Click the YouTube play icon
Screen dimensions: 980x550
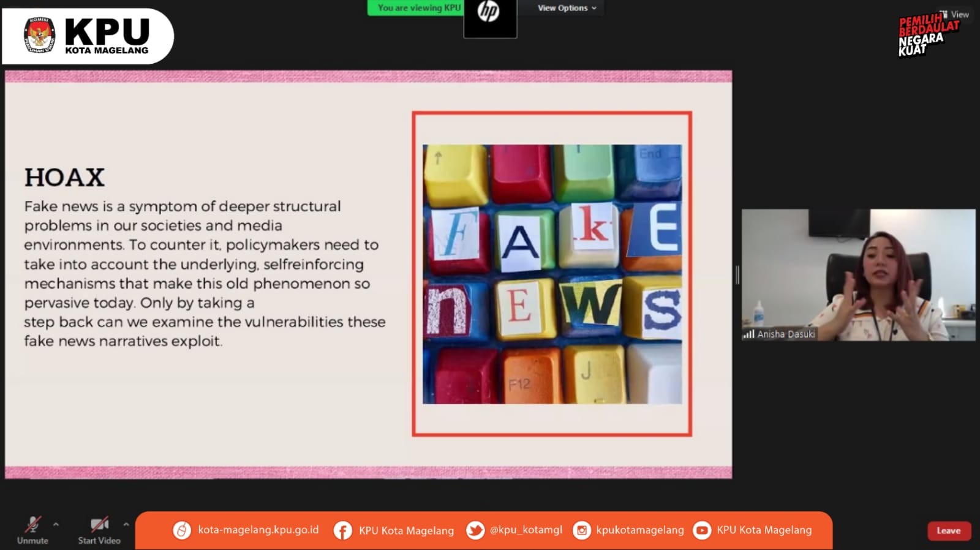(x=701, y=530)
